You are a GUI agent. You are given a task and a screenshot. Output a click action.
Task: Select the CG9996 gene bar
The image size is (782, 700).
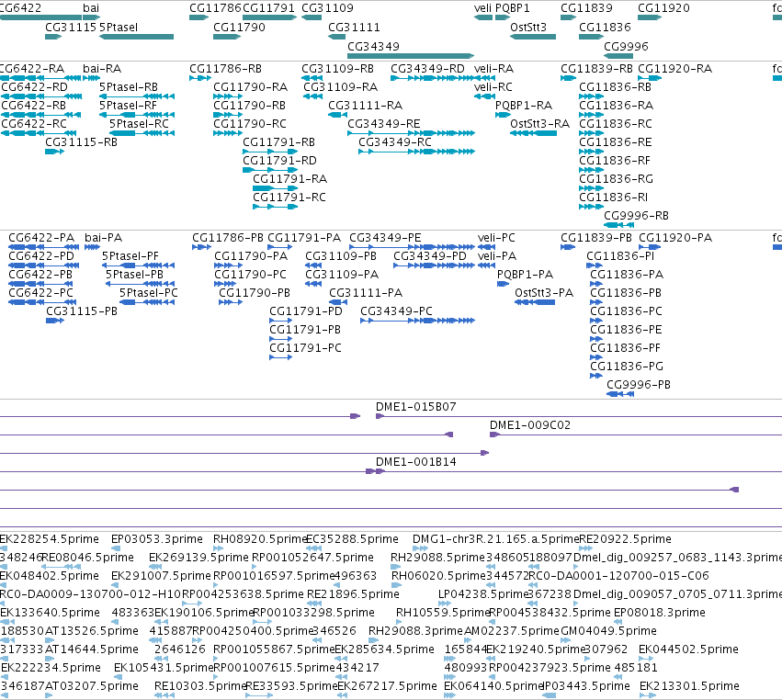(618, 55)
